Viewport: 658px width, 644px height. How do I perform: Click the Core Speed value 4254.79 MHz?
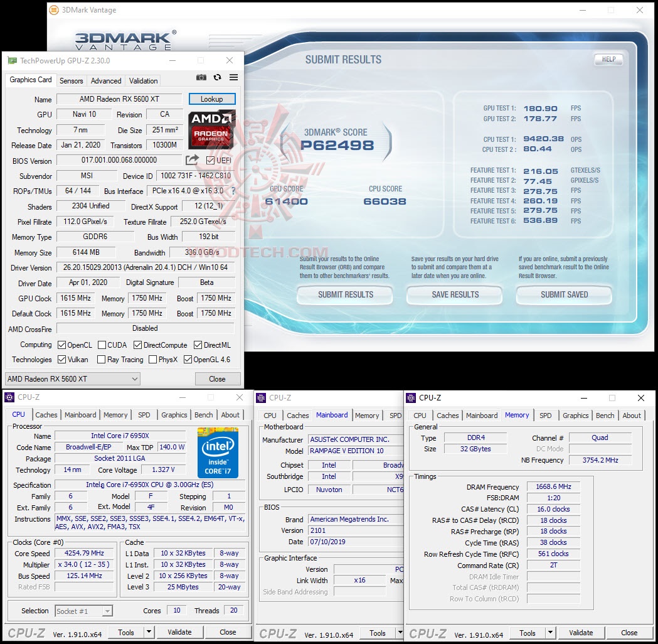click(x=84, y=553)
